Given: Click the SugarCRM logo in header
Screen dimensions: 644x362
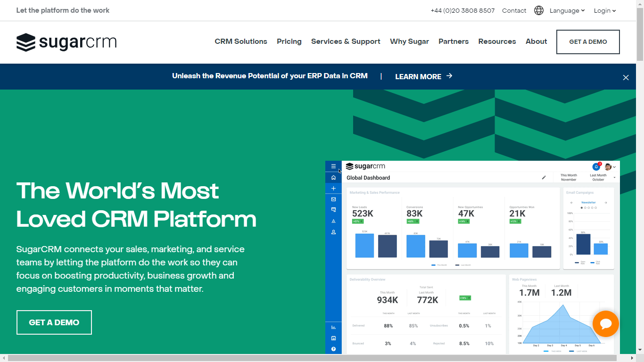Looking at the screenshot, I should [x=66, y=42].
